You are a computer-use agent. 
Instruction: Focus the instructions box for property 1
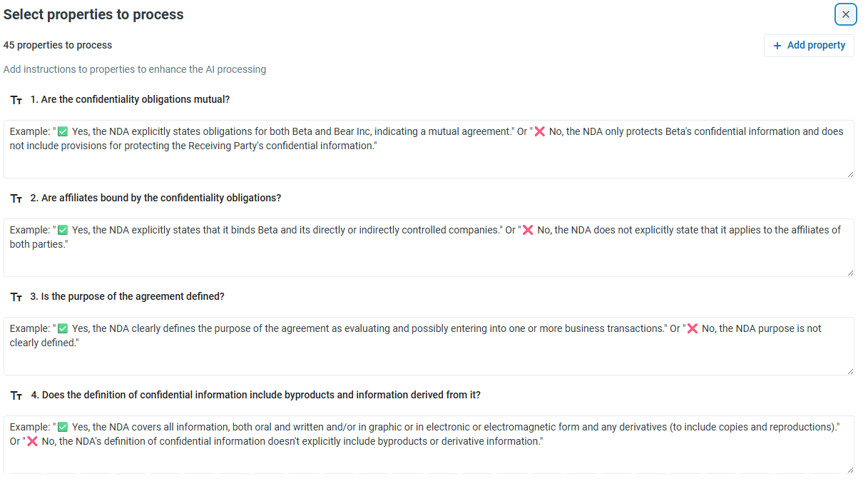pyautogui.click(x=429, y=149)
